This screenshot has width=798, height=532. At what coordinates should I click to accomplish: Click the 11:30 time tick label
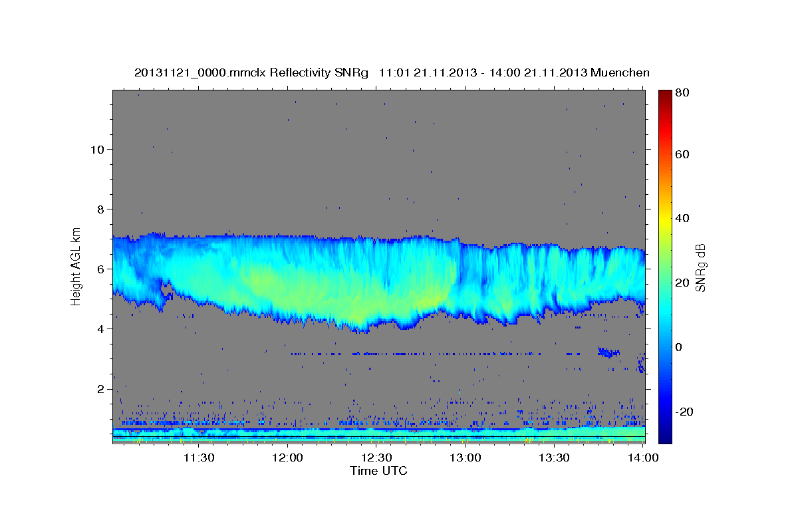tap(199, 458)
